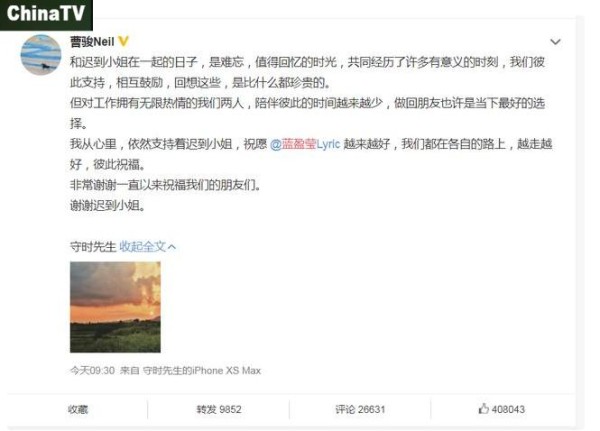Click the 今天09:30 timestamp
This screenshot has height=431, width=600.
click(92, 371)
